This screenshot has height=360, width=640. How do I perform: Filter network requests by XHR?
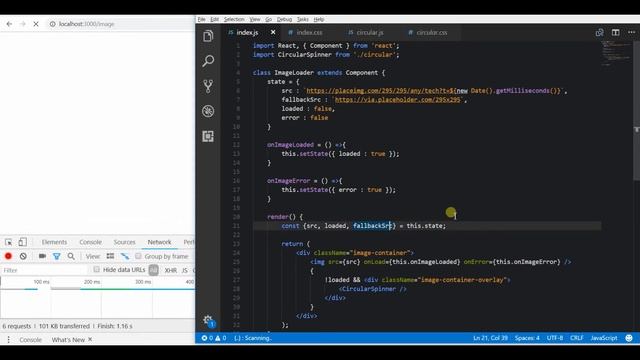point(171,270)
